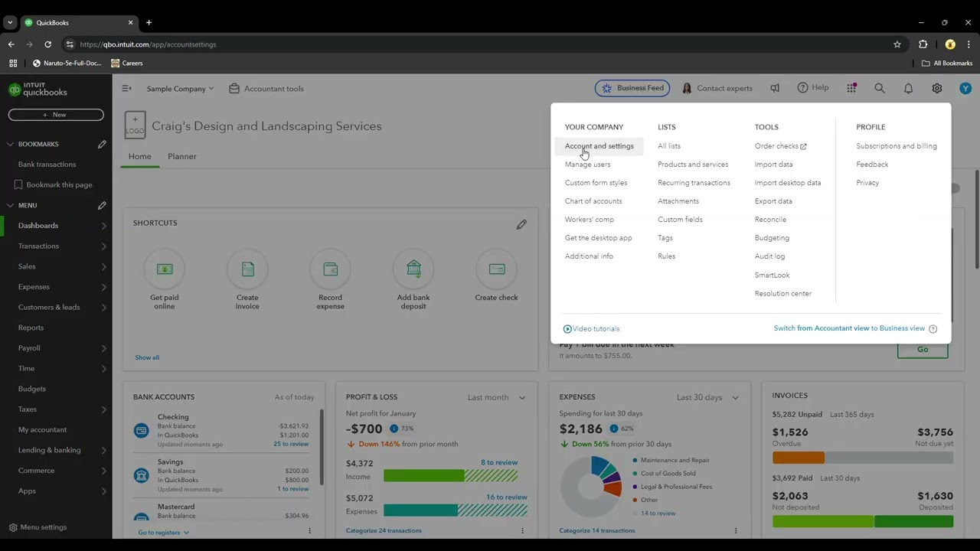Open the user profile avatar Y
This screenshot has width=980, height=551.
click(965, 89)
